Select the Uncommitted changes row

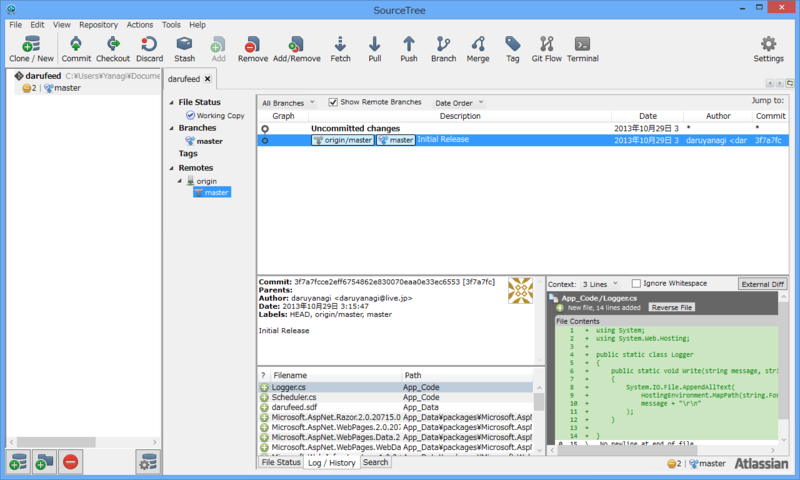tap(523, 129)
